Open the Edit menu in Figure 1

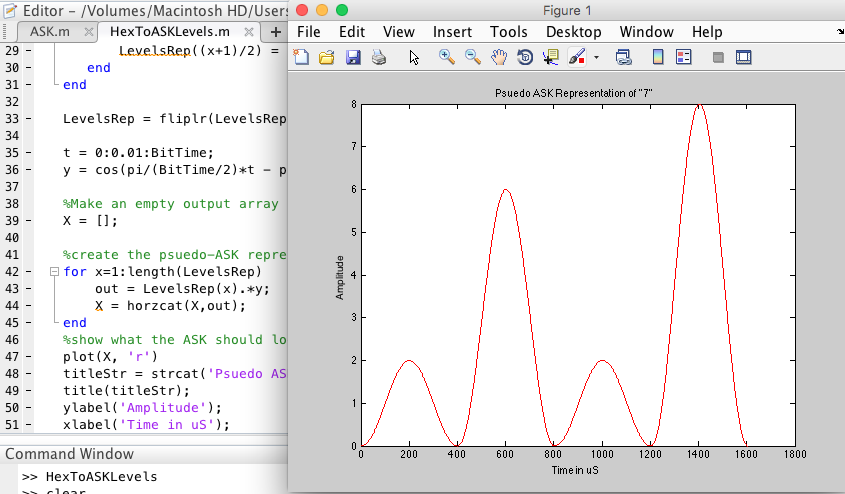point(352,32)
